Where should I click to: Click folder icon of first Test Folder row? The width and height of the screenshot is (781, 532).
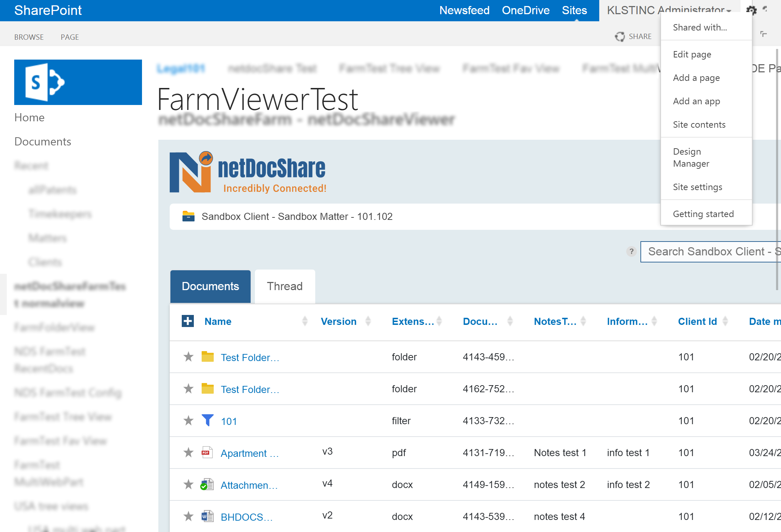(x=207, y=356)
